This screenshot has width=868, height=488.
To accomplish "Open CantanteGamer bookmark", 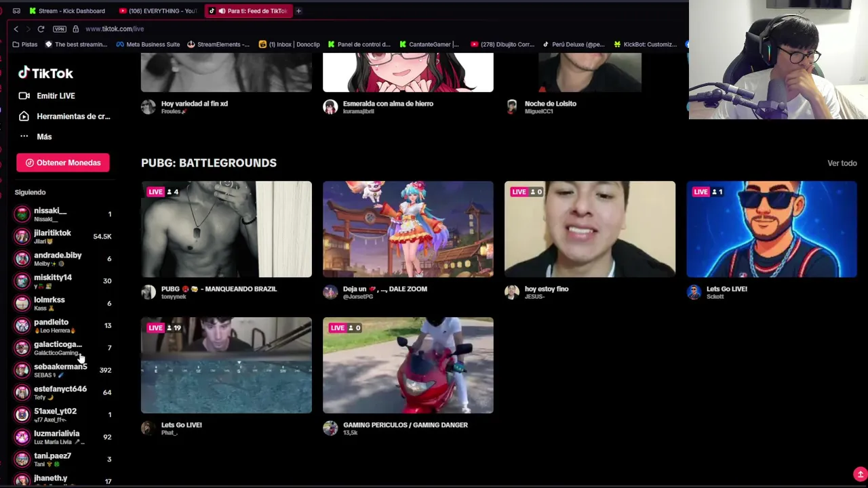I will 429,45.
